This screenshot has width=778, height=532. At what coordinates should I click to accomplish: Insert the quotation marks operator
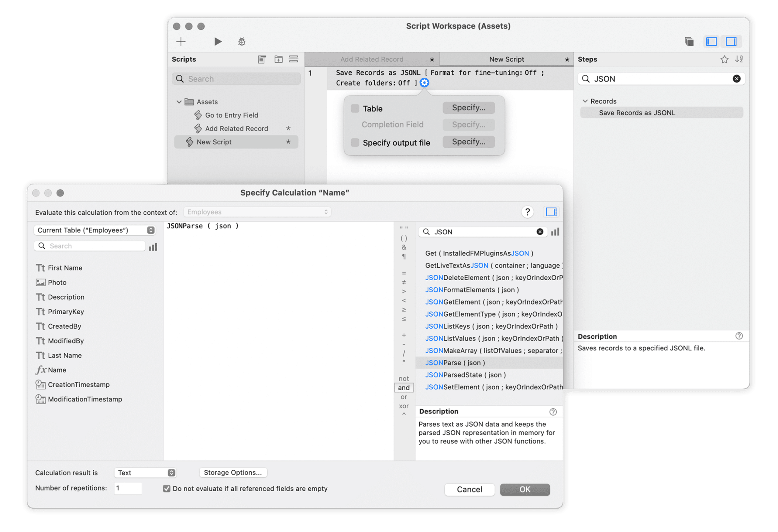tap(404, 229)
